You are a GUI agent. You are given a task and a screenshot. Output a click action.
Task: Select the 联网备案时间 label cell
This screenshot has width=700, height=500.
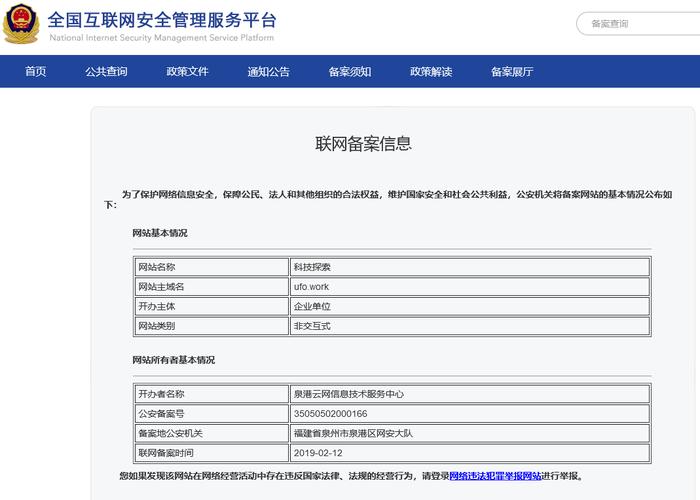(x=212, y=453)
